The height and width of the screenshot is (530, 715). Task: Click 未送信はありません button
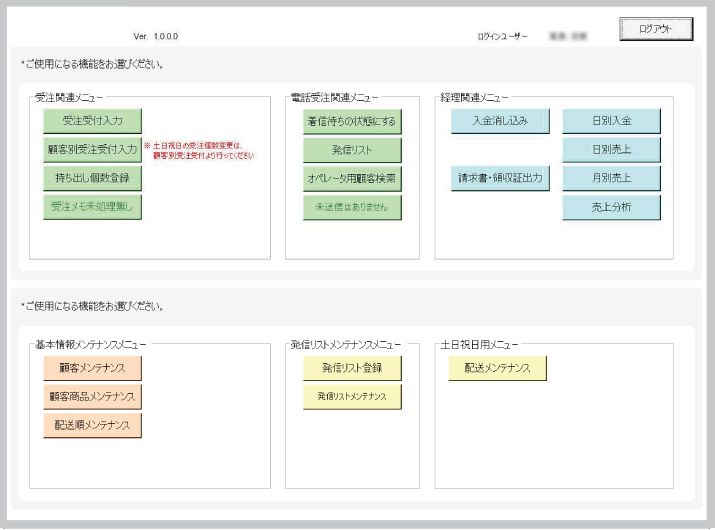click(352, 207)
